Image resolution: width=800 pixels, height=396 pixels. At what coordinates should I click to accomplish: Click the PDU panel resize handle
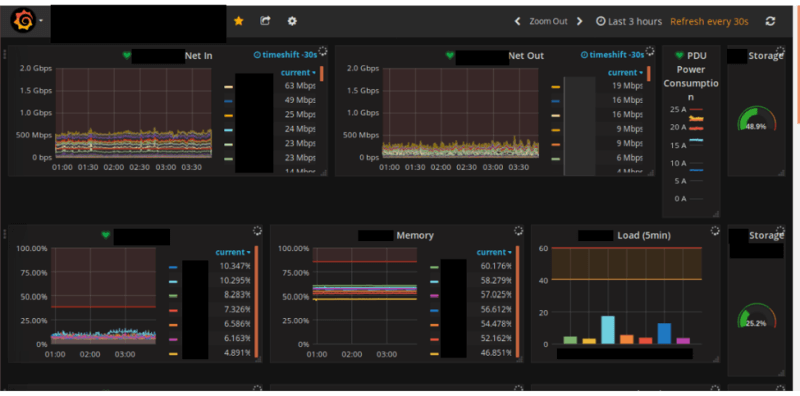pos(716,214)
